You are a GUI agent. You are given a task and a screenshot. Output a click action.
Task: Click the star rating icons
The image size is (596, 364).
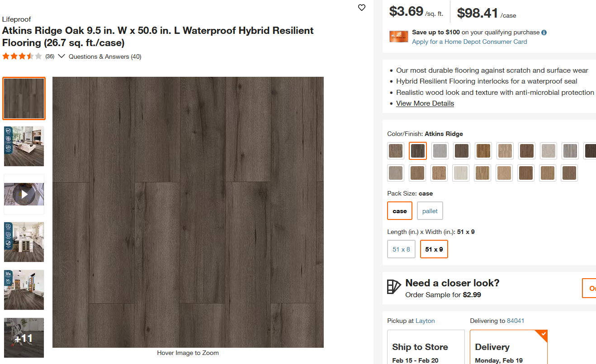(x=22, y=56)
